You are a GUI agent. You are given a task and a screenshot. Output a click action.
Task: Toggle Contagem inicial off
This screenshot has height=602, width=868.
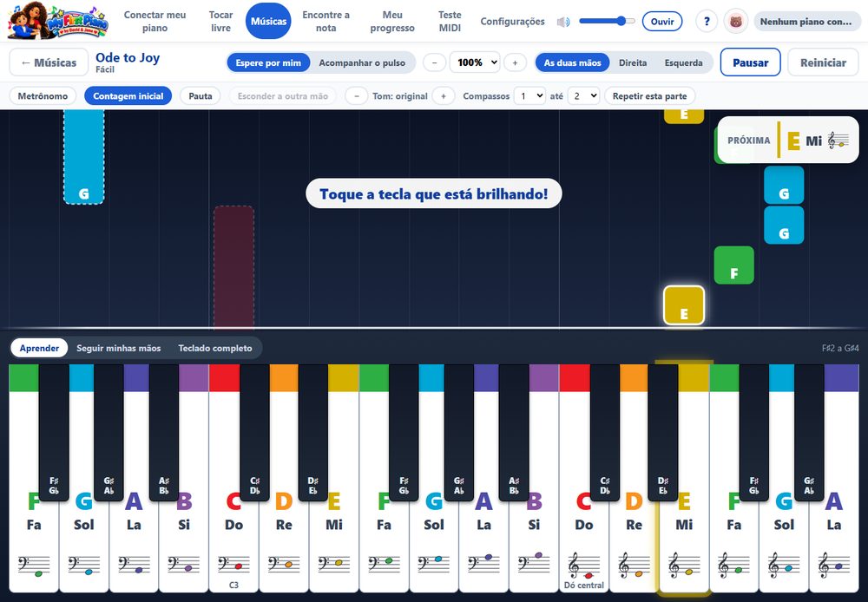point(128,95)
